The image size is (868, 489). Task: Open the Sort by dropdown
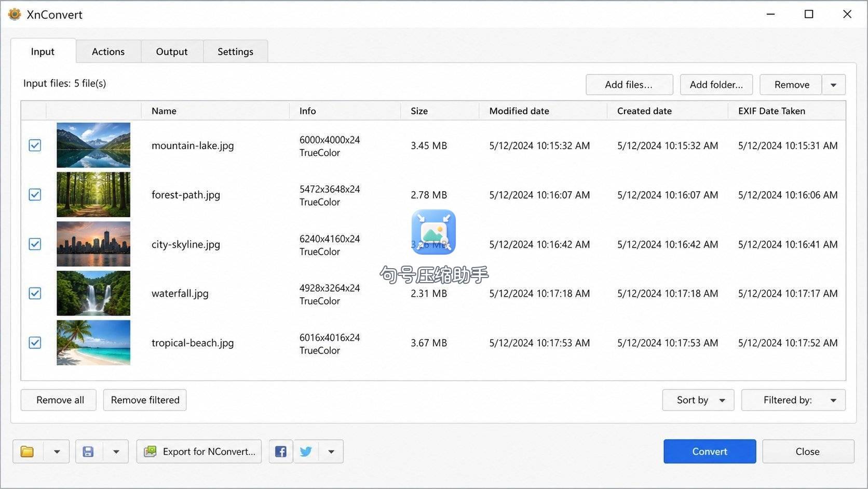pyautogui.click(x=698, y=400)
